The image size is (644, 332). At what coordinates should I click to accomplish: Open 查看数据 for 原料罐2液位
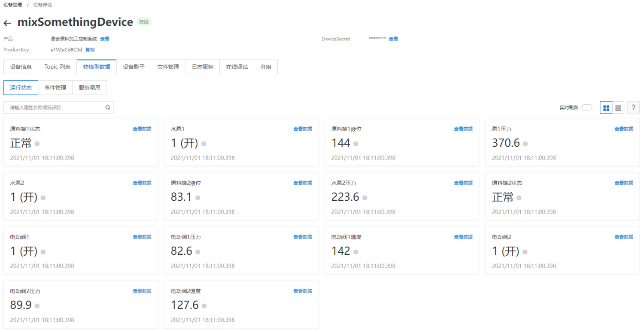coord(303,183)
